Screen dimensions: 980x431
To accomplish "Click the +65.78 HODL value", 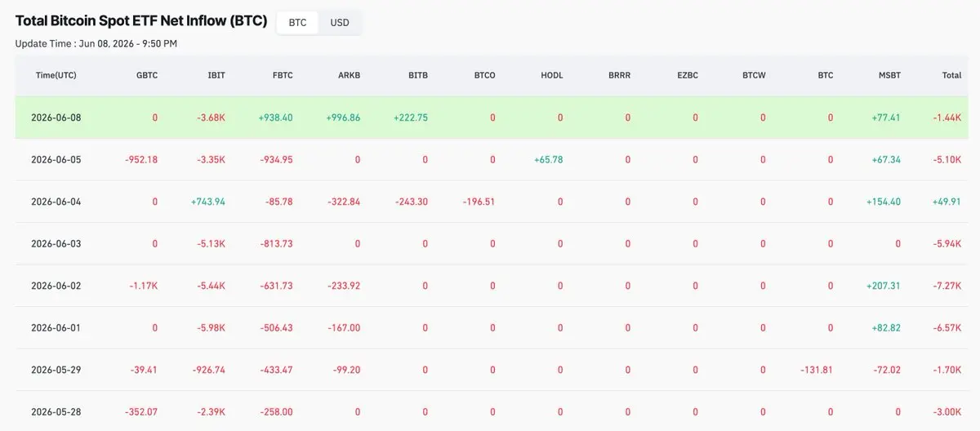I will [x=548, y=159].
